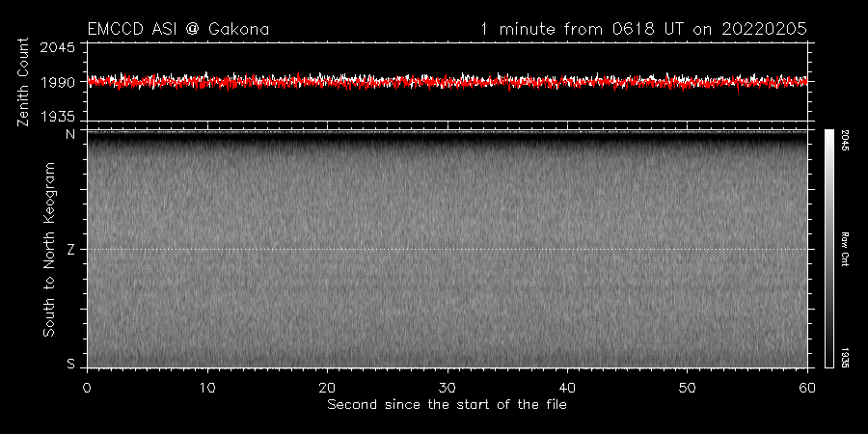This screenshot has height=434, width=868.
Task: Click the 'Zenith Count' axis label
Action: pyautogui.click(x=23, y=82)
